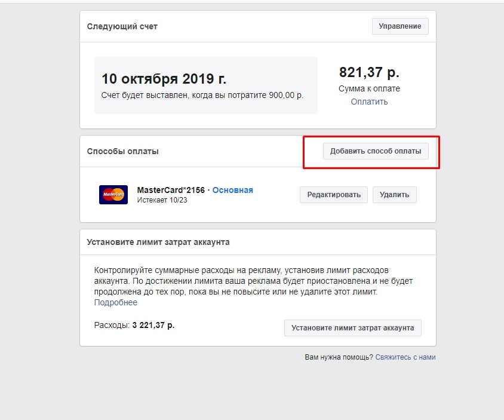The height and width of the screenshot is (420, 504).
Task: Click the MasterCard logo icon
Action: pyautogui.click(x=113, y=195)
